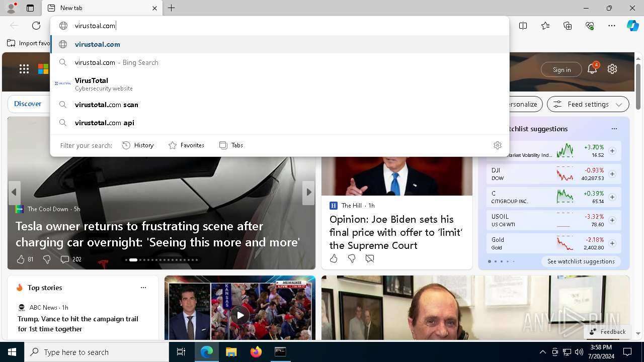
Task: Select the second watchlist page dot
Action: (496, 261)
